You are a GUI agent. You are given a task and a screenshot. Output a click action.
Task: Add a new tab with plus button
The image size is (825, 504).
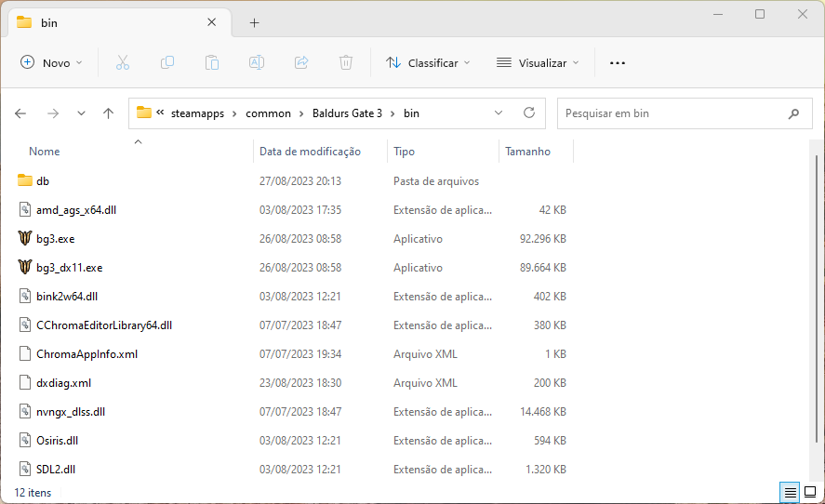pos(254,22)
